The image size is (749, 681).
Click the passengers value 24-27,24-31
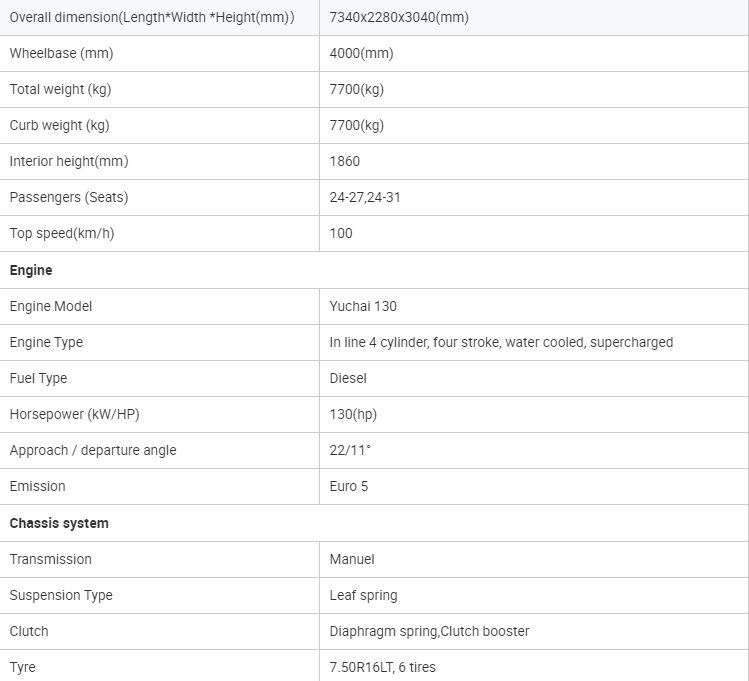pos(364,197)
